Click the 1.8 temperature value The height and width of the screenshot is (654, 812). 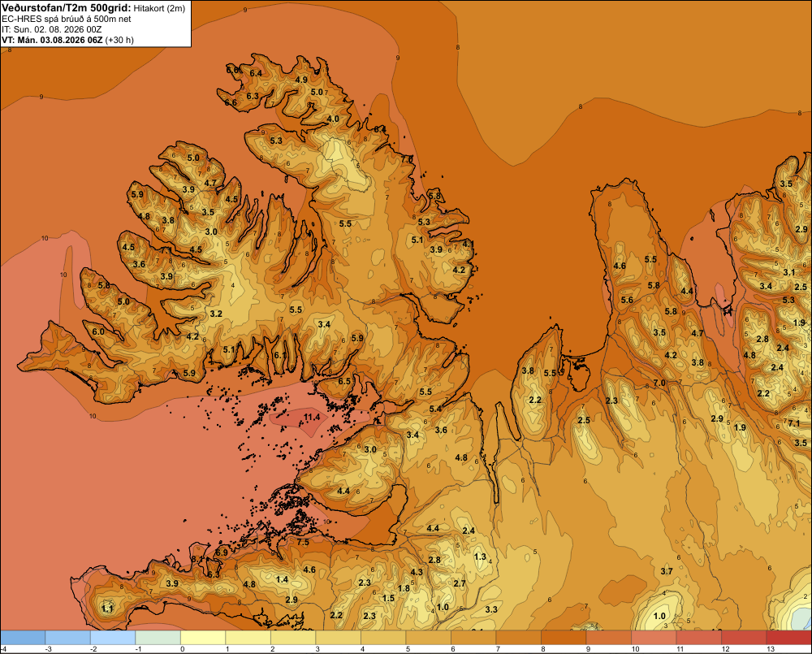point(404,588)
